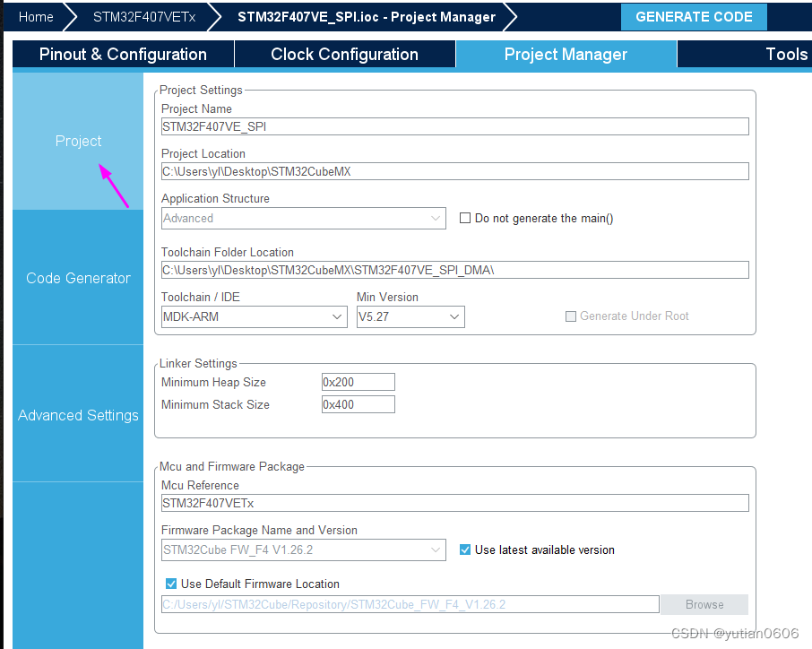Open Firmware Package Name and Version dropdown
This screenshot has height=649, width=812.
click(304, 549)
